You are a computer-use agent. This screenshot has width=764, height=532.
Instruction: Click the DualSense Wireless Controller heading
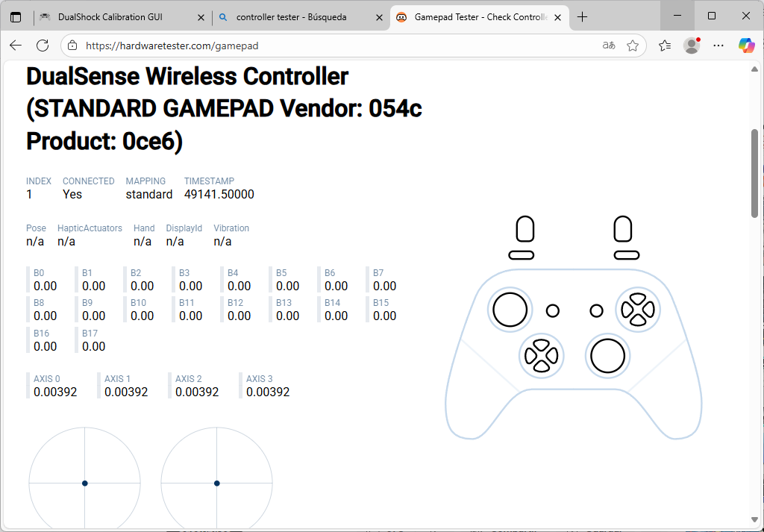[224, 109]
